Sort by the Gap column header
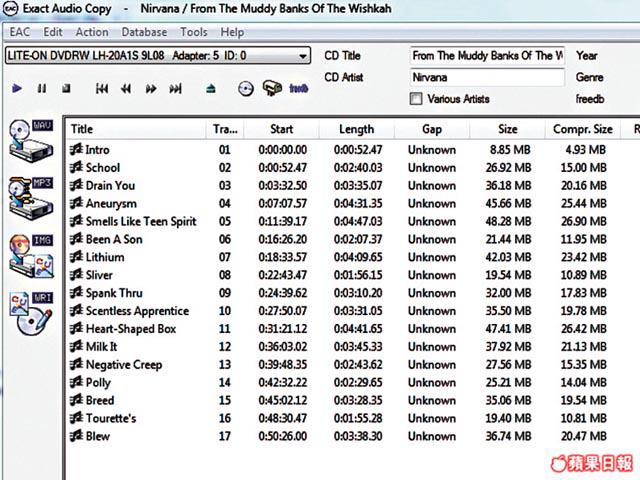The height and width of the screenshot is (480, 640). pos(432,129)
